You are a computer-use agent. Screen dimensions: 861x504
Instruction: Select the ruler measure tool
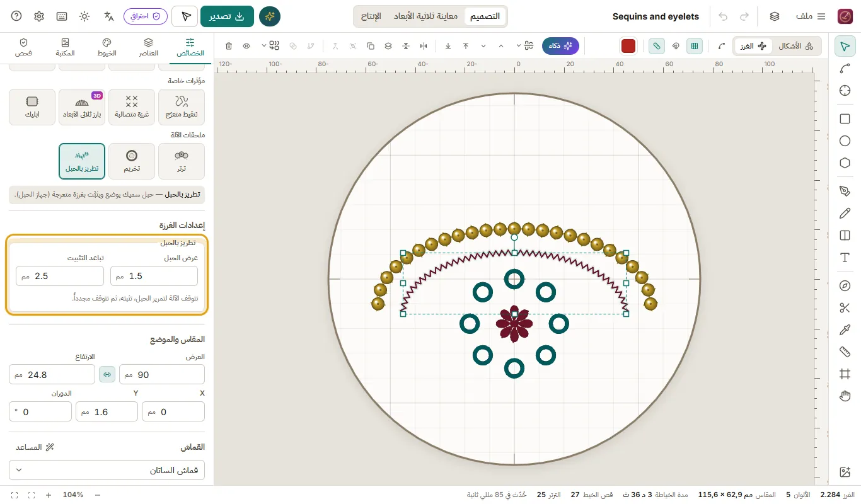(845, 352)
